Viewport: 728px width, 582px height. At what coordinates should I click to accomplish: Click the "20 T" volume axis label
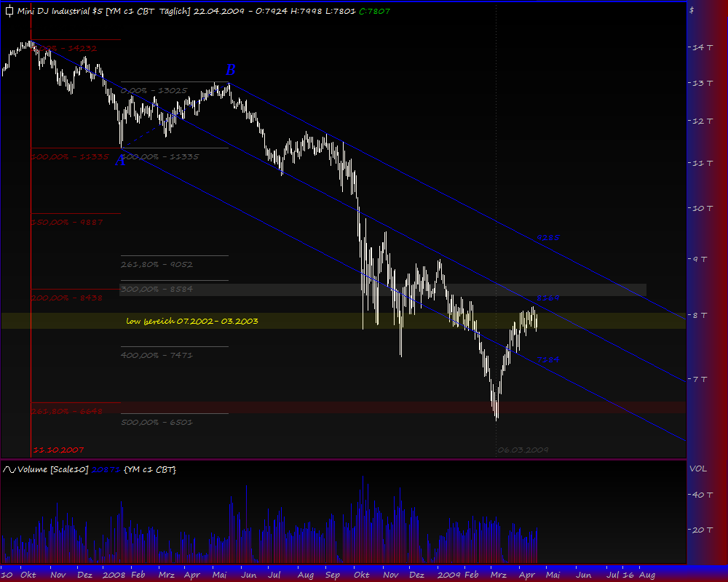[x=703, y=530]
